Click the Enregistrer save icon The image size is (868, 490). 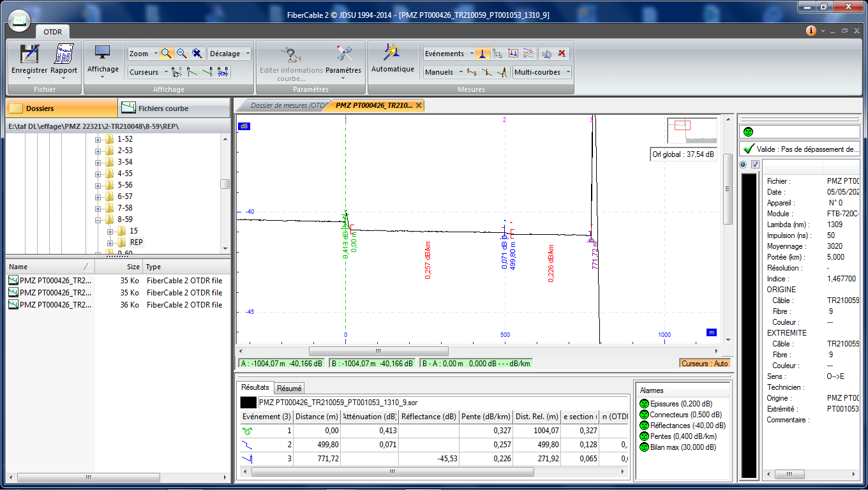(29, 55)
